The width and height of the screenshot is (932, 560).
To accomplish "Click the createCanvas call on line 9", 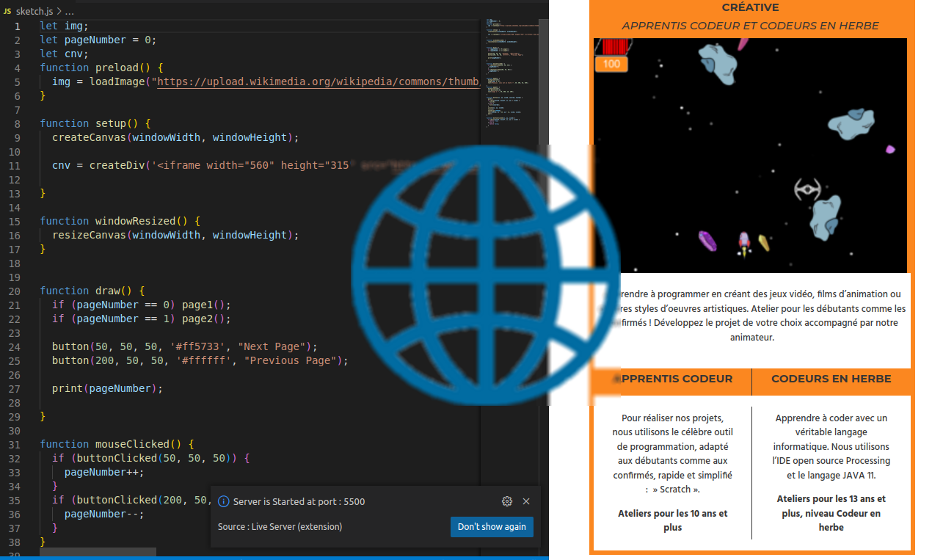I will (x=175, y=137).
